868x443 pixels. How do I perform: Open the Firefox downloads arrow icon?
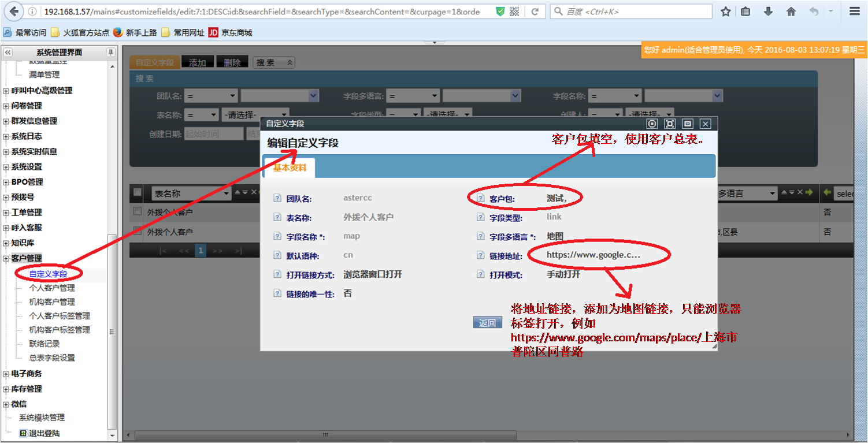(x=768, y=12)
